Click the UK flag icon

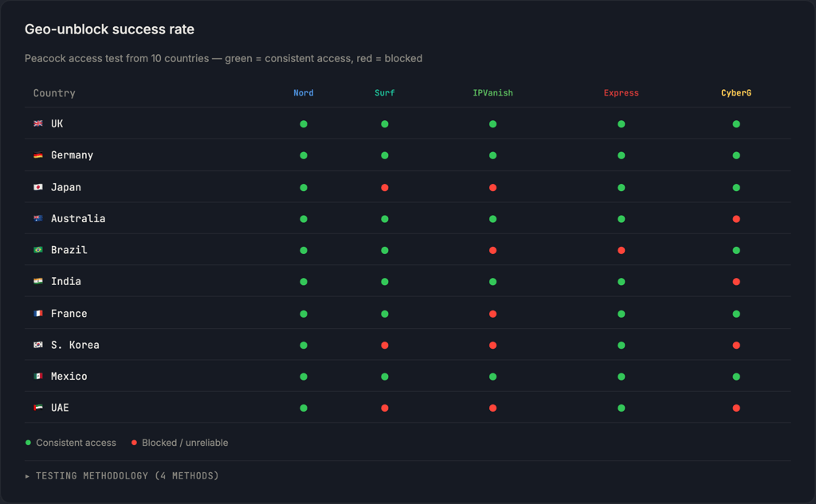tap(38, 123)
